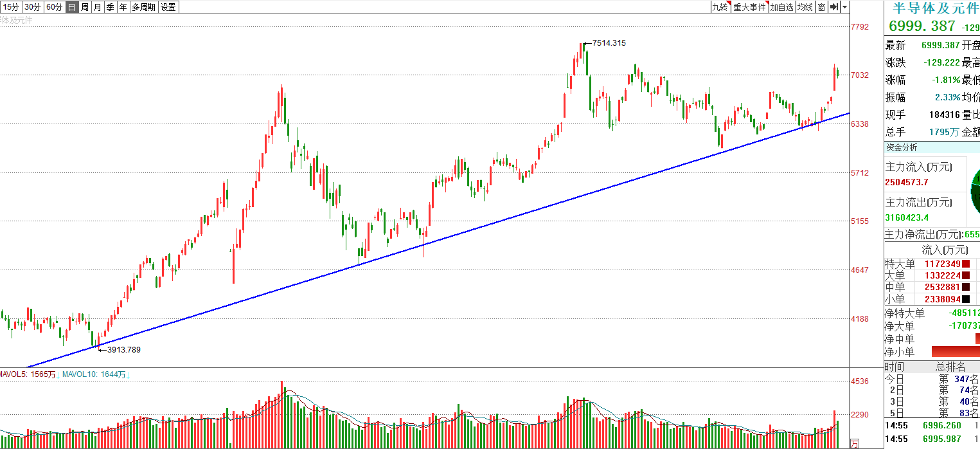Click the 4536 volume axis label
The height and width of the screenshot is (449, 980).
click(x=859, y=381)
